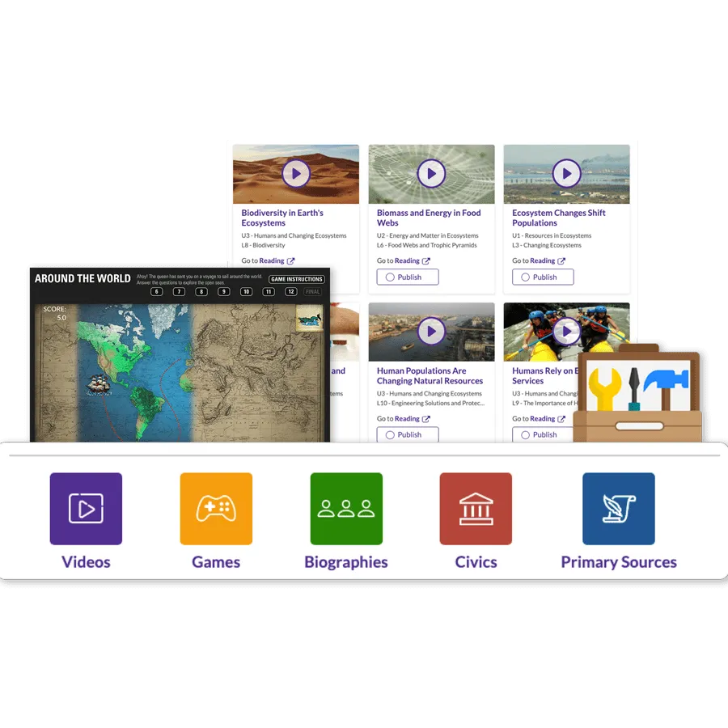Open Reading link under Biomass and Energy card
Screen dimensions: 728x728
407,261
